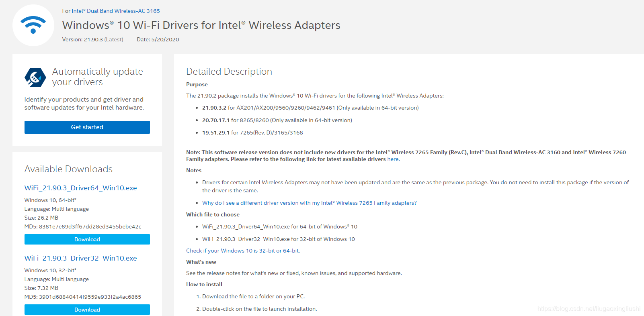Click the 20.70.17.1 driver version bullet
This screenshot has height=316, width=644.
[277, 120]
